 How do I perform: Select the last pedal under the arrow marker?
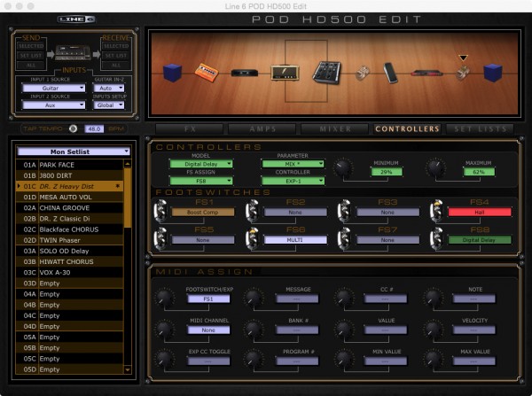pos(463,73)
